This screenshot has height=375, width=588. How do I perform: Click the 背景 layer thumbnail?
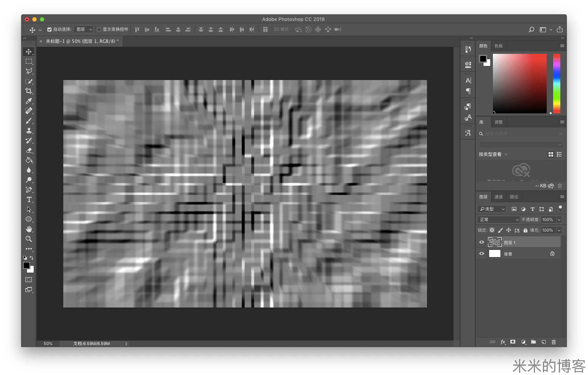pyautogui.click(x=495, y=254)
